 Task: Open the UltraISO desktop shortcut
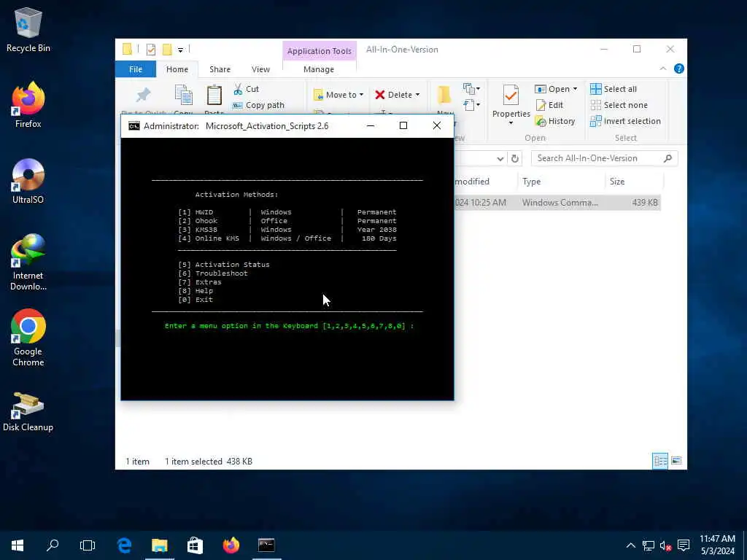click(28, 182)
